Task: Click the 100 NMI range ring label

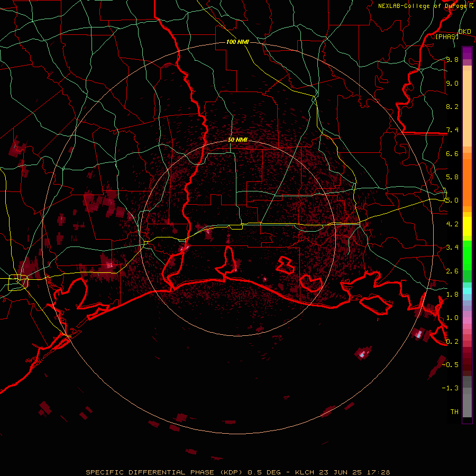Action: 237,42
